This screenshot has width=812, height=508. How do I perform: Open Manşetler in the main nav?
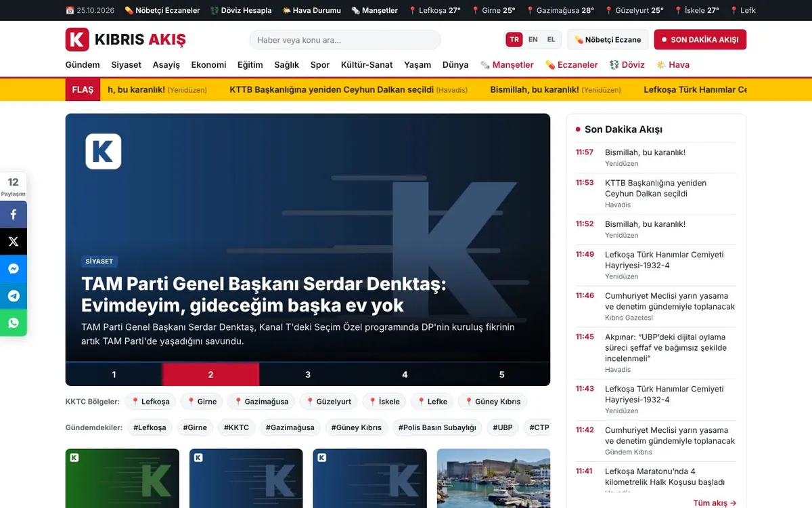coord(507,65)
